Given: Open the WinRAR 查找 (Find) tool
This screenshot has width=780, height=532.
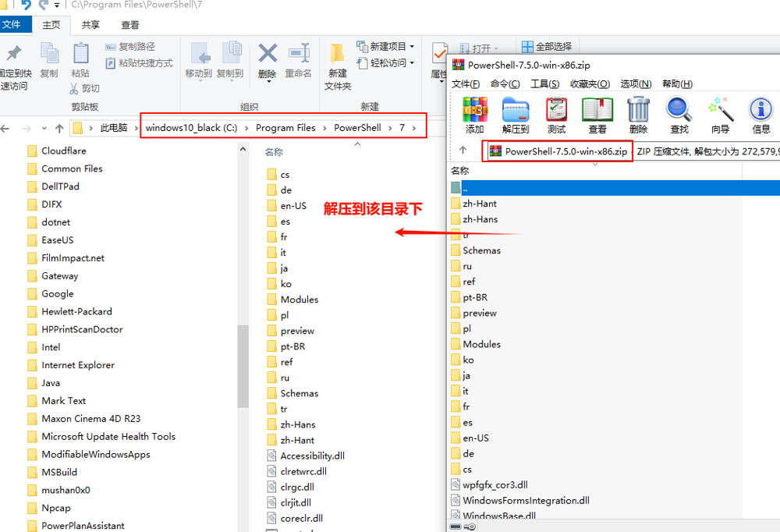Looking at the screenshot, I should pyautogui.click(x=679, y=115).
